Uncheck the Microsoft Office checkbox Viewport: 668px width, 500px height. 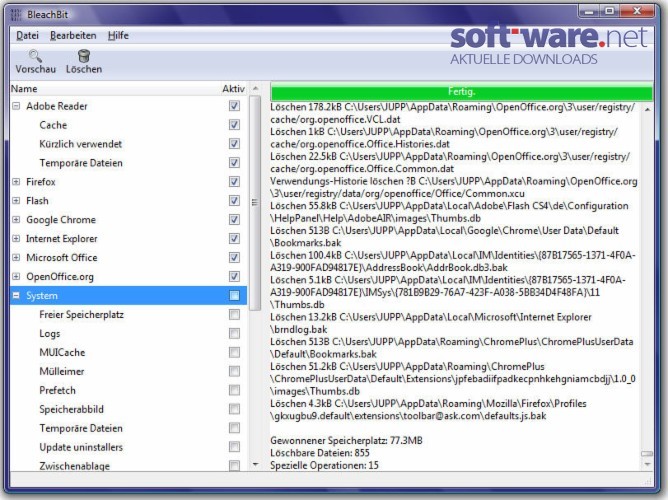tap(234, 257)
